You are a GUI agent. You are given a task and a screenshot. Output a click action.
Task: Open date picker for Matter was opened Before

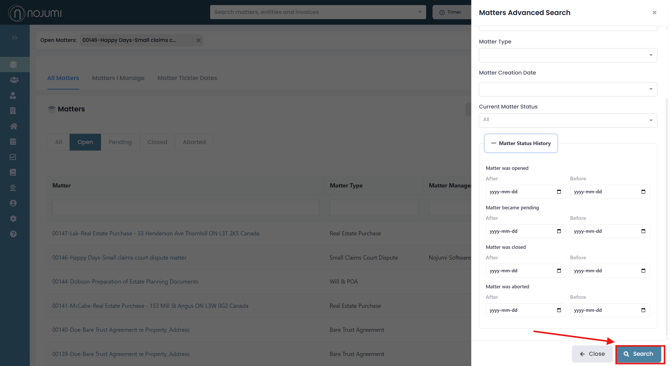643,192
